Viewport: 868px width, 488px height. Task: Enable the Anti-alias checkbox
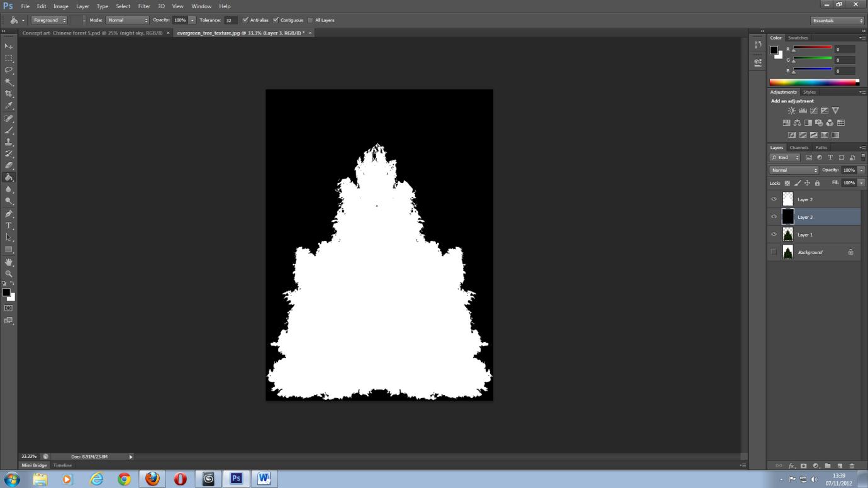[x=246, y=20]
